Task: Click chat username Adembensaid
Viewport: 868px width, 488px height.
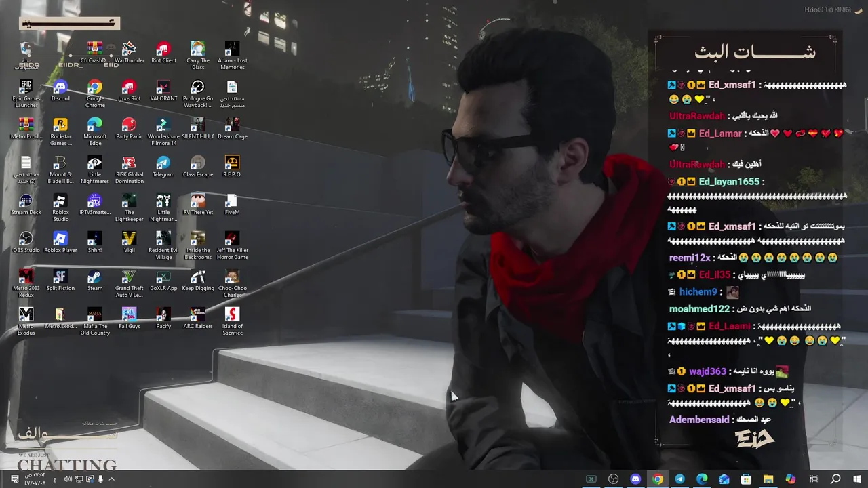Action: [699, 420]
